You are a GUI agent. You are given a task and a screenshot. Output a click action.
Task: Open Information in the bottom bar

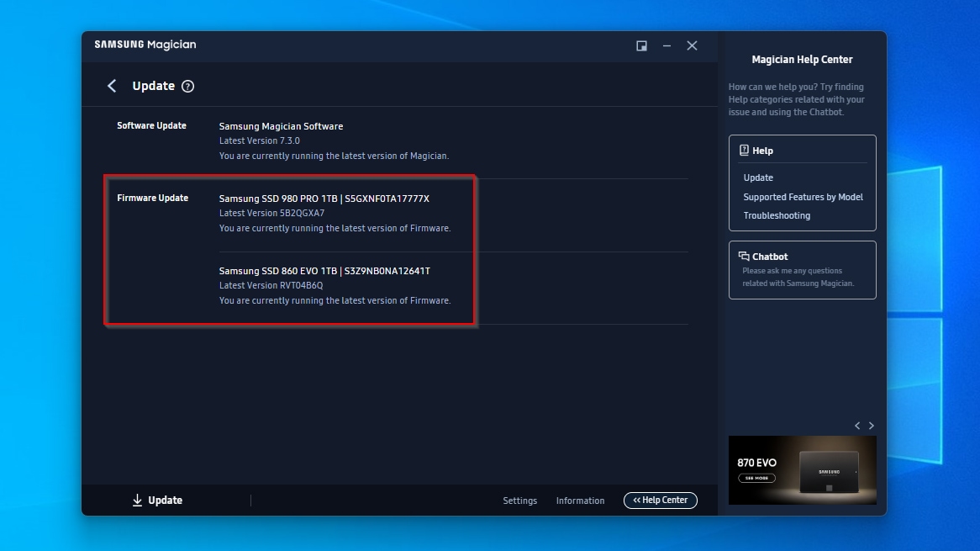(580, 501)
